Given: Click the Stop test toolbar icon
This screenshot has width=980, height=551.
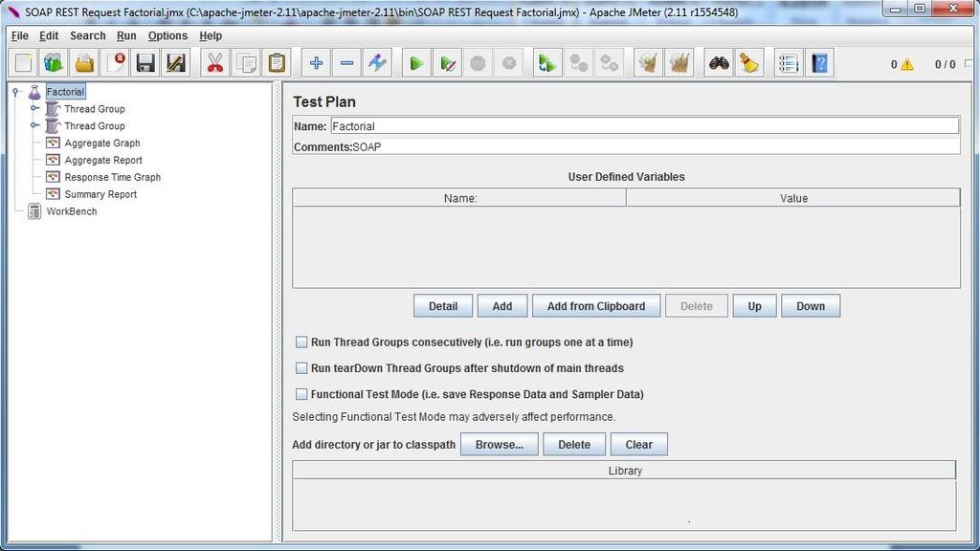Looking at the screenshot, I should point(479,63).
